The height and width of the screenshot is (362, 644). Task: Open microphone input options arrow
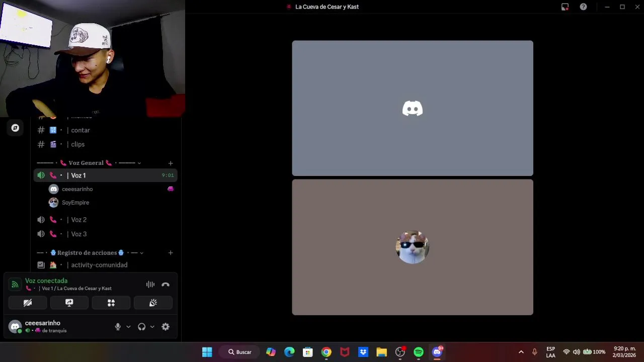(x=128, y=327)
